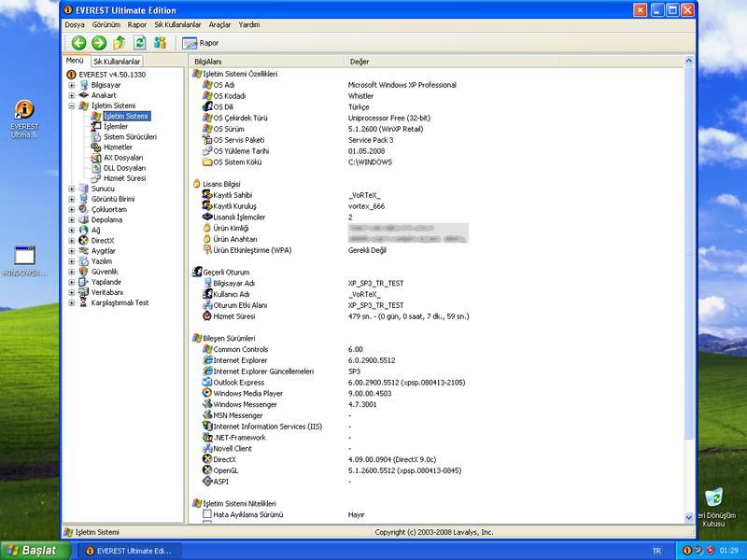Switch to the Sık Kullanılanlar tab in the sidebar

pyautogui.click(x=117, y=62)
